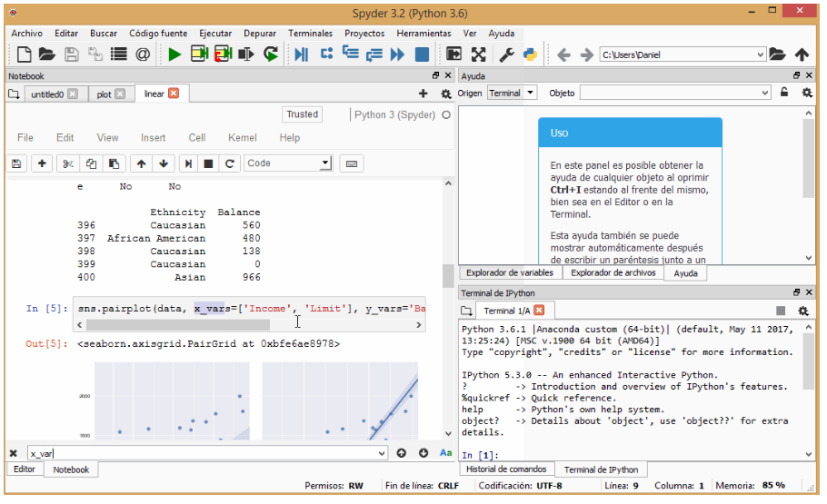Viewport: 827px width, 504px height.
Task: Open PYTHONPATH manager python icon
Action: click(x=530, y=54)
